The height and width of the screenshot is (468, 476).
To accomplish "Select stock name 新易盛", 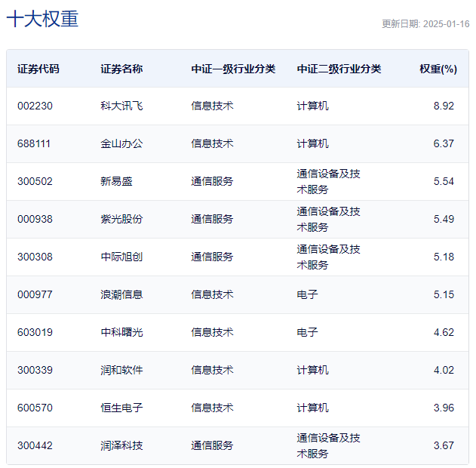I will tap(116, 181).
